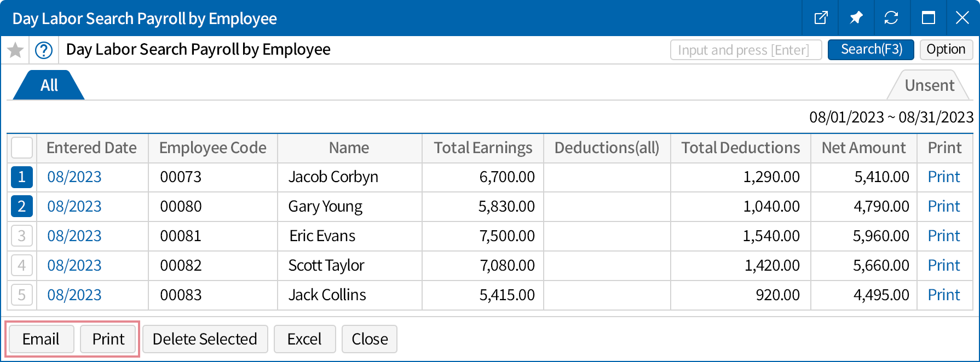
Task: Switch to the All tab
Action: tap(49, 85)
